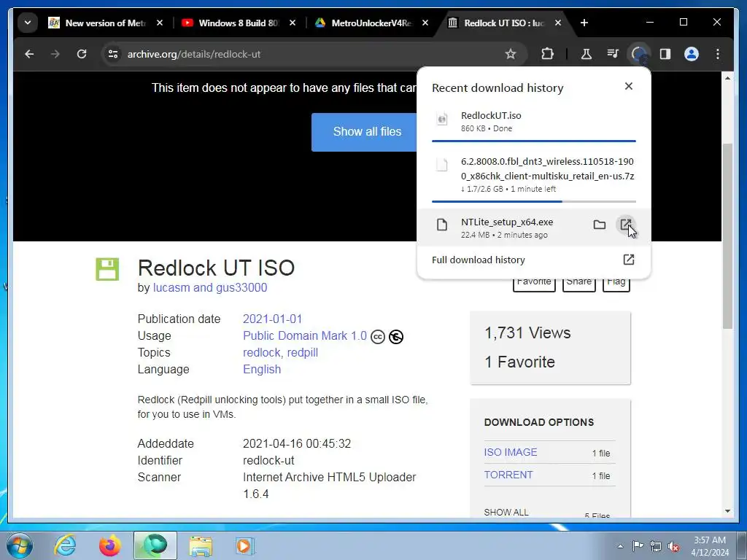Click the Creative Commons CC icon
This screenshot has width=747, height=560.
coord(378,337)
